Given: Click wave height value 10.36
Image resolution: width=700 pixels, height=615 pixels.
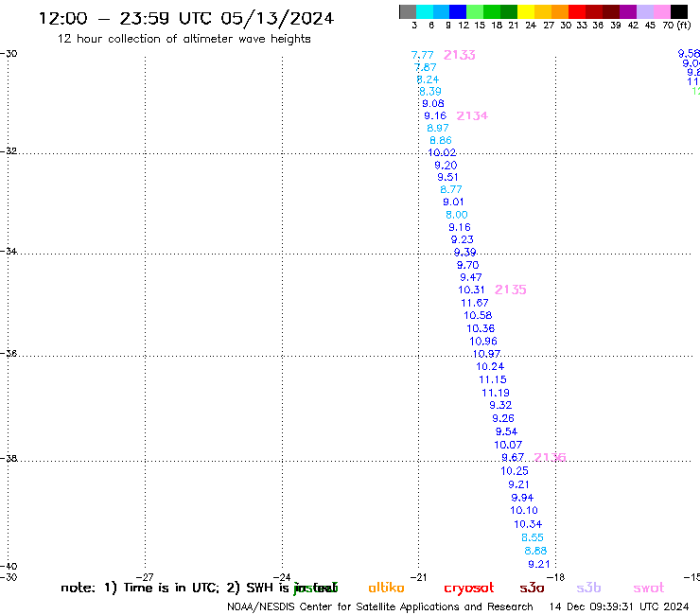Looking at the screenshot, I should (481, 328).
